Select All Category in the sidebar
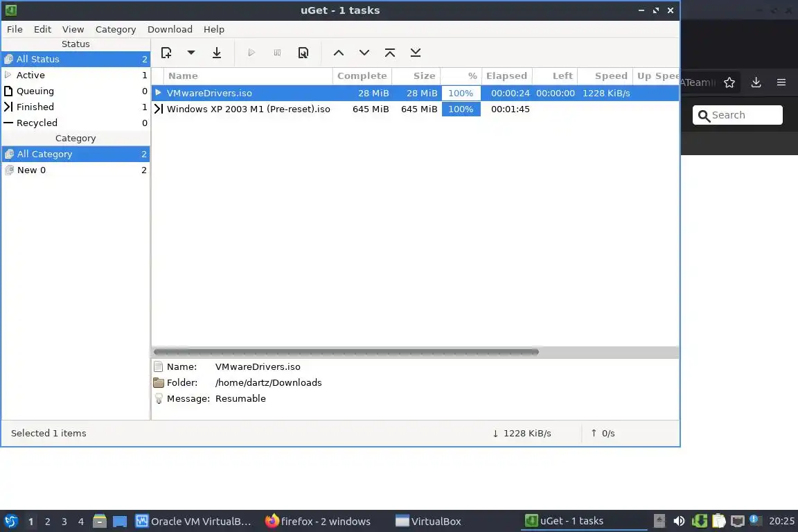This screenshot has height=532, width=798. pos(76,154)
